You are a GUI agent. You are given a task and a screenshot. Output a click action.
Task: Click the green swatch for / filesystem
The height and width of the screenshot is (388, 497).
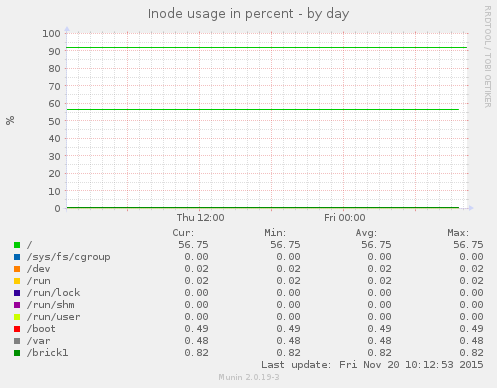tap(17, 245)
